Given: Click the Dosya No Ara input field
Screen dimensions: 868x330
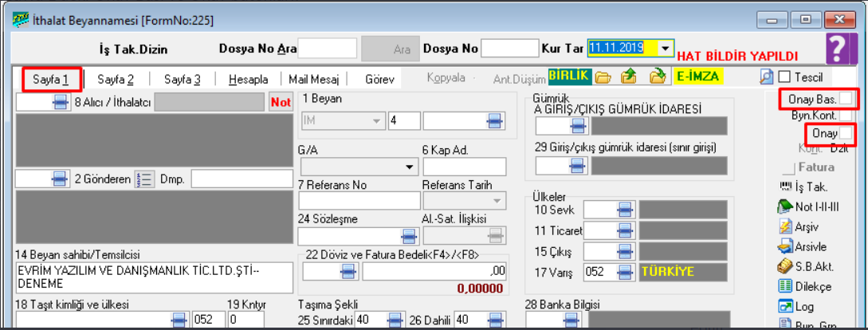Looking at the screenshot, I should click(x=328, y=48).
